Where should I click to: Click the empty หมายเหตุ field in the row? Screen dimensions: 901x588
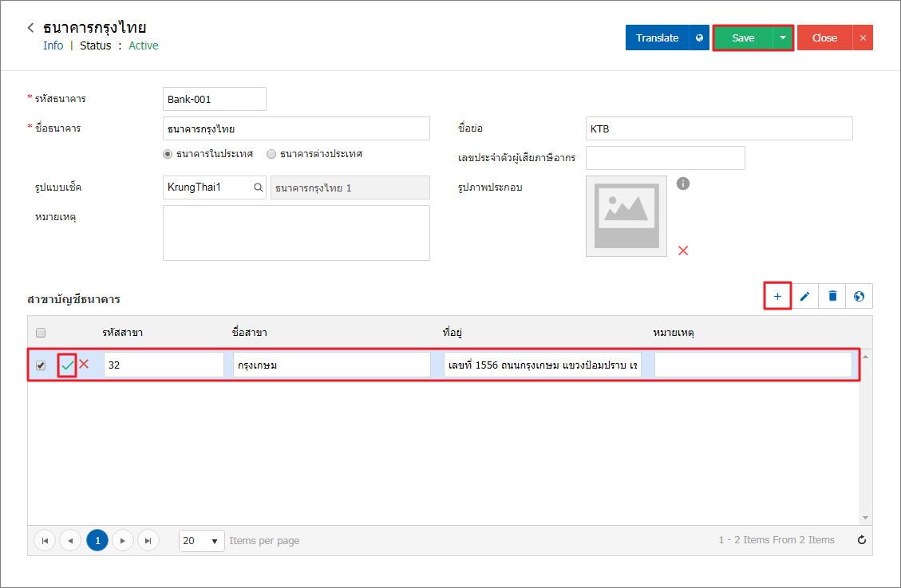[753, 365]
